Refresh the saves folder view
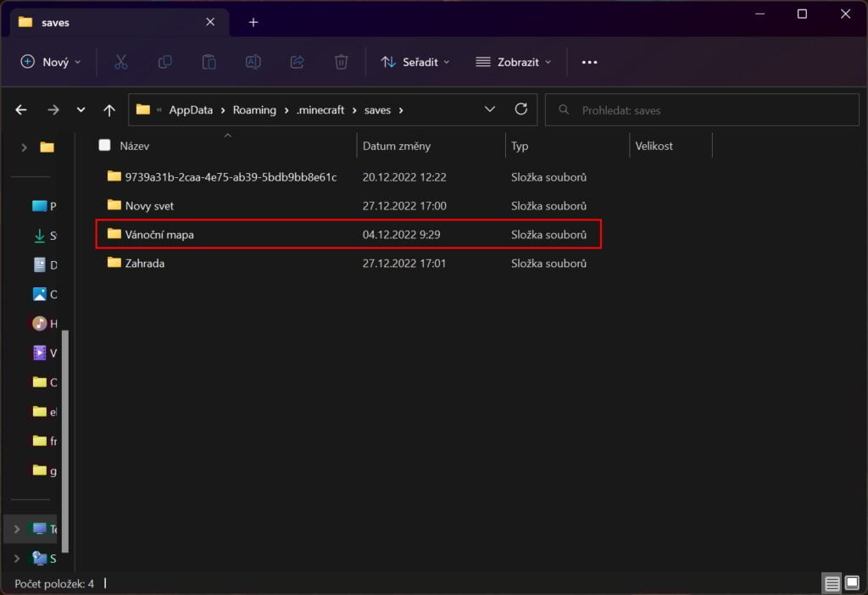 (520, 109)
